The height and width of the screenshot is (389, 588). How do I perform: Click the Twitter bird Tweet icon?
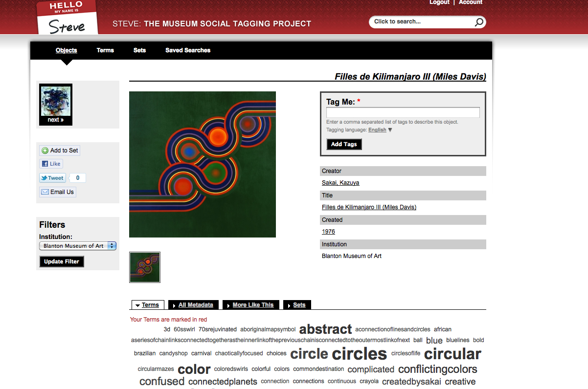(44, 178)
